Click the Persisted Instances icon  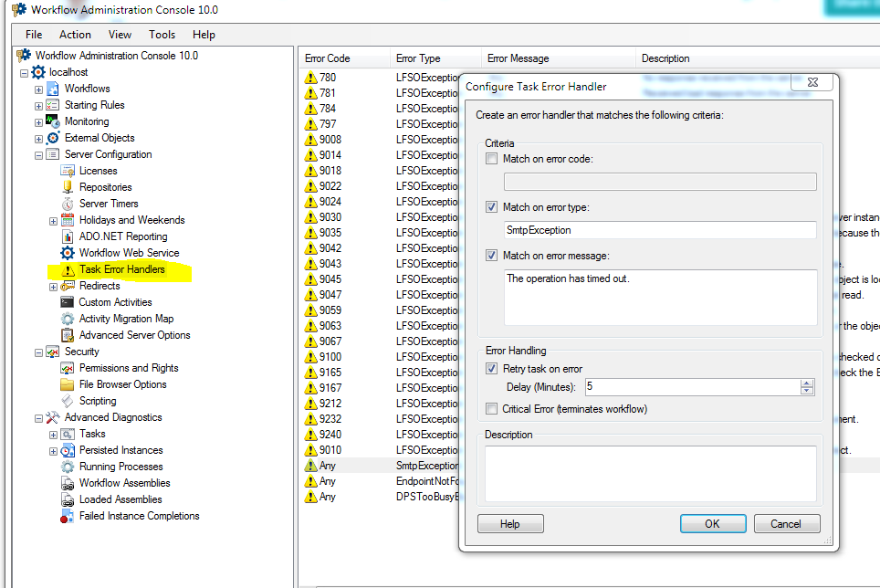coord(68,450)
